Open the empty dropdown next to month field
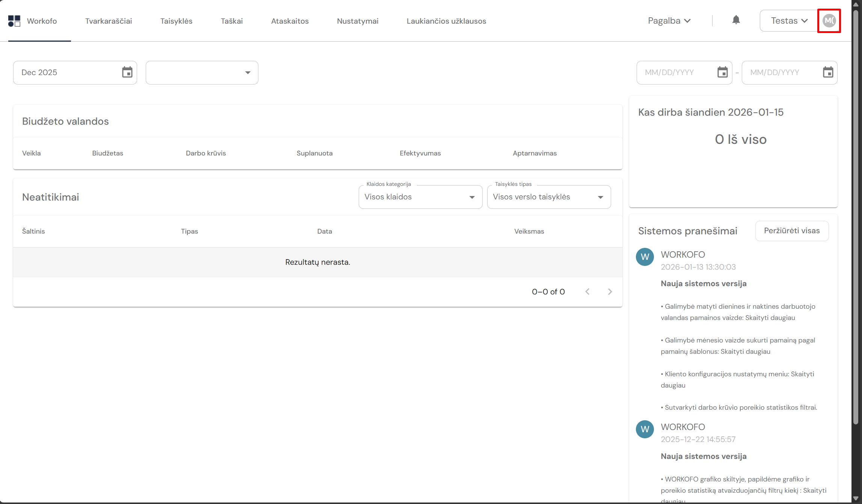 tap(202, 72)
